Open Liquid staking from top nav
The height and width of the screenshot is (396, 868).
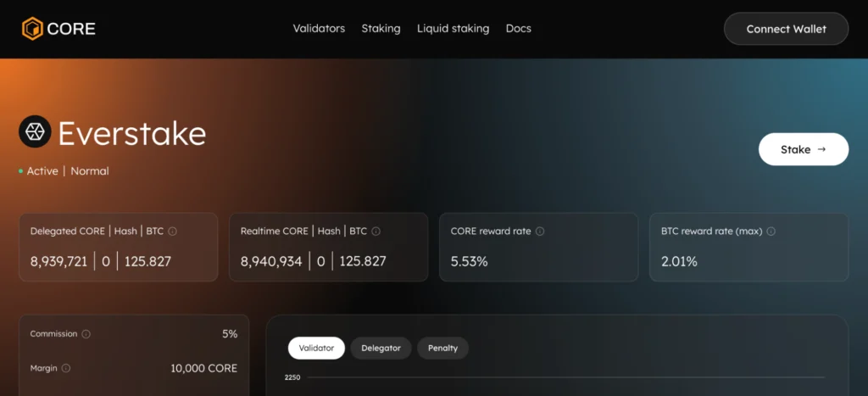coord(453,29)
